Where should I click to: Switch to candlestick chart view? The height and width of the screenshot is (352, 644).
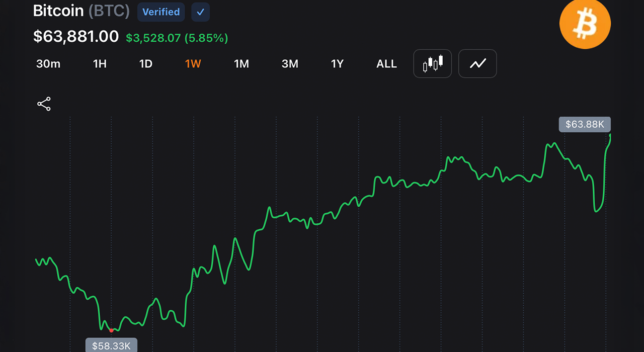pyautogui.click(x=432, y=63)
